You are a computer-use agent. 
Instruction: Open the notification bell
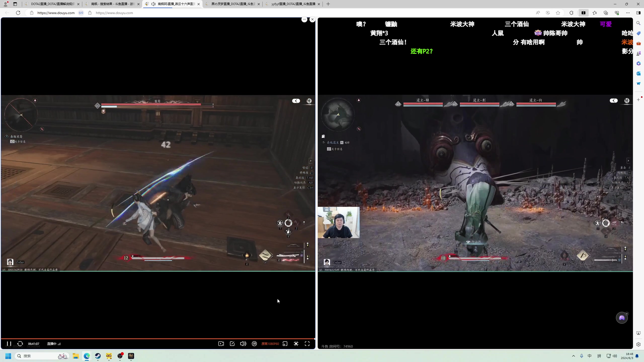[637, 356]
